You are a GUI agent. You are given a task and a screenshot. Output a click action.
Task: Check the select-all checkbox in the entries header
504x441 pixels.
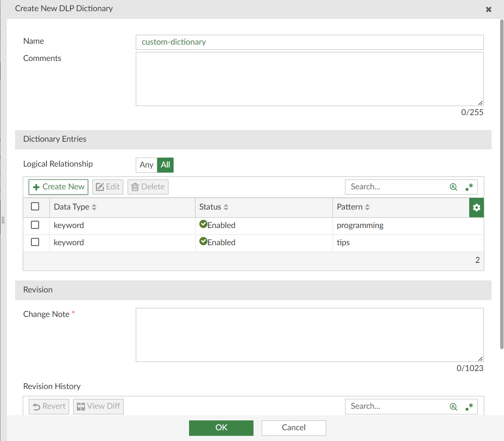pos(36,207)
